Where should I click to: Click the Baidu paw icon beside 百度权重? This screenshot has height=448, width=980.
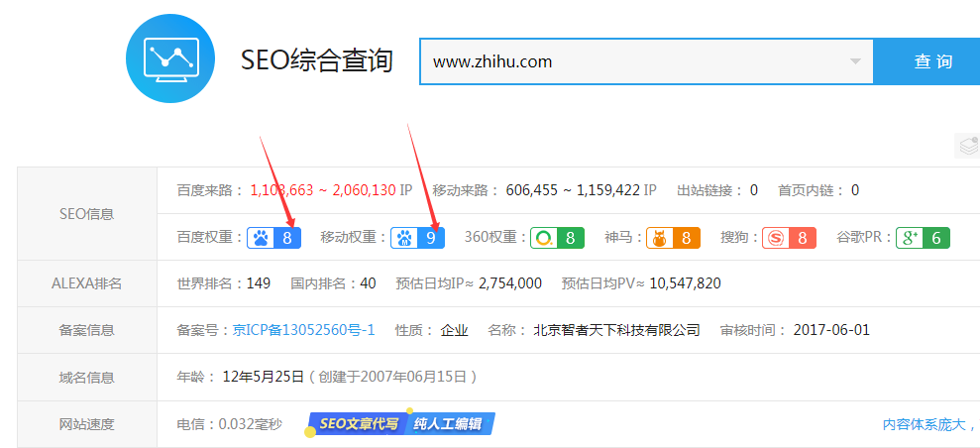(262, 238)
